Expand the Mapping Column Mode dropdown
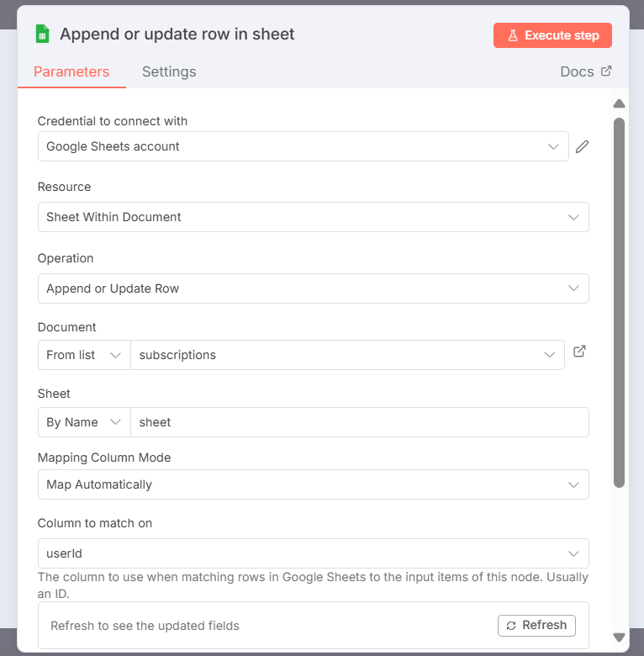 click(x=313, y=484)
